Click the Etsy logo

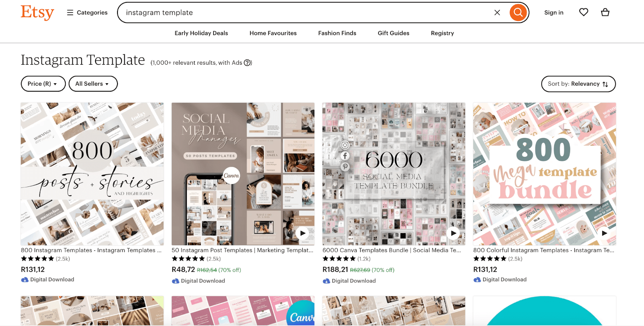click(37, 12)
